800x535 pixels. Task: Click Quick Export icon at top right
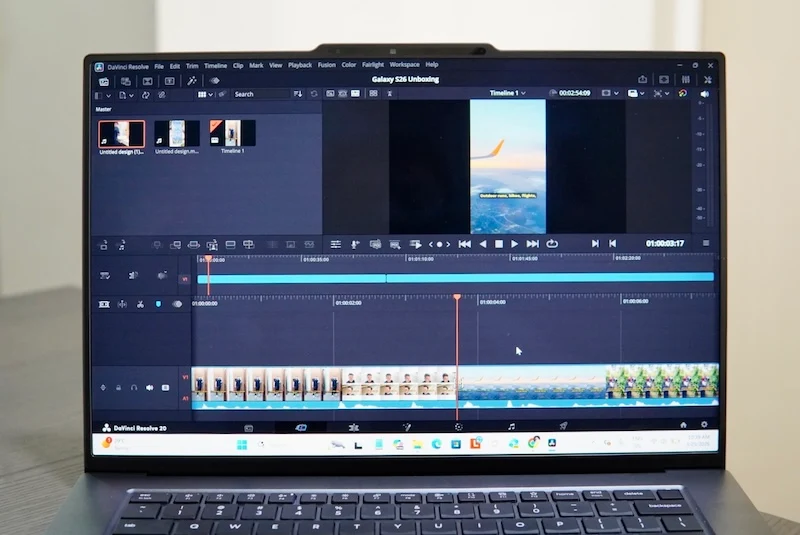(x=642, y=79)
